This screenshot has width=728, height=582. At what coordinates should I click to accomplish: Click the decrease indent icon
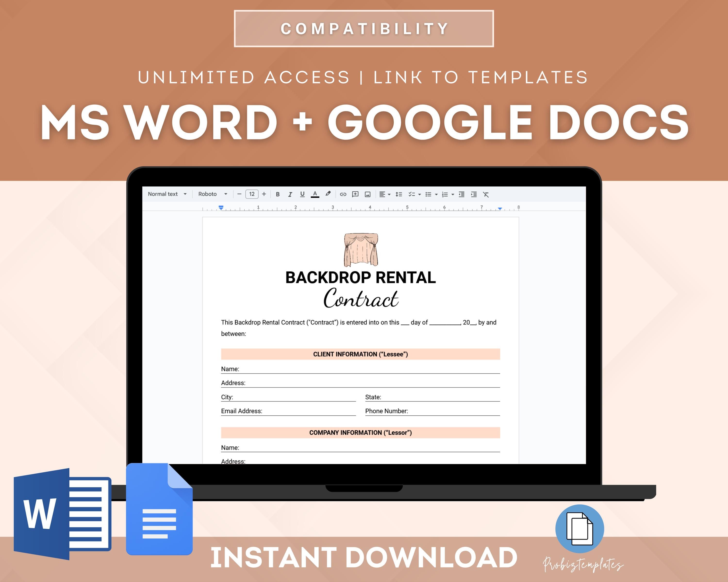point(462,194)
